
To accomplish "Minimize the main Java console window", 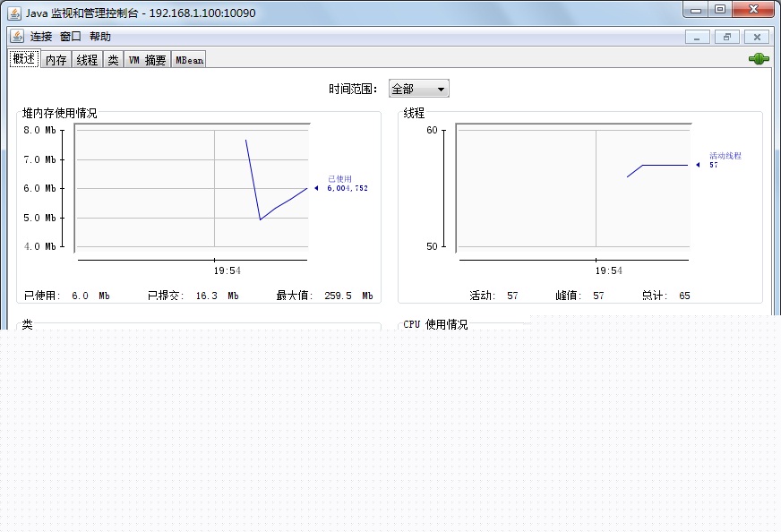I will click(x=696, y=10).
